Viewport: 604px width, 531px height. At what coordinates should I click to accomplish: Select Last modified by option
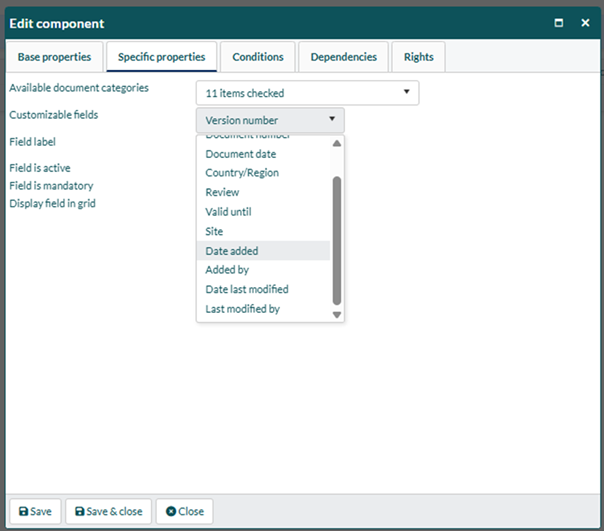tap(263, 309)
